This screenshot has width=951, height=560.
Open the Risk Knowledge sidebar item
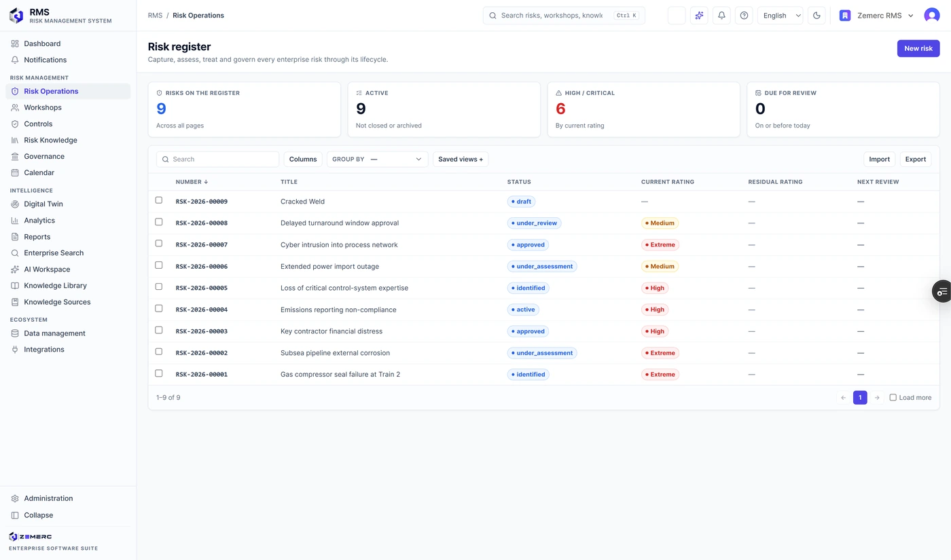click(68, 140)
